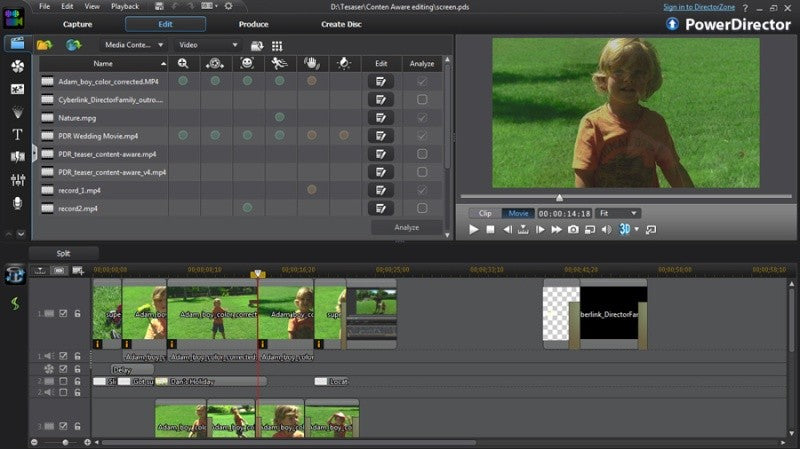Click the Magic Movie Wizard S icon
Screen dimensions: 800x449
coord(15,304)
